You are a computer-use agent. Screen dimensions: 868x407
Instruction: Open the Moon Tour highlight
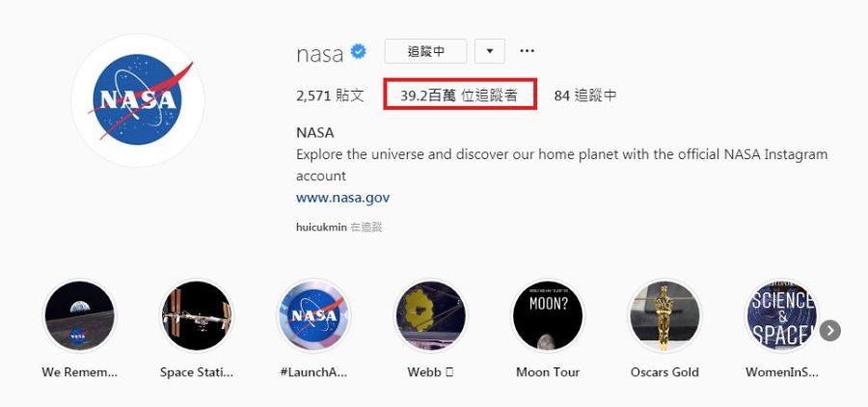pos(548,316)
